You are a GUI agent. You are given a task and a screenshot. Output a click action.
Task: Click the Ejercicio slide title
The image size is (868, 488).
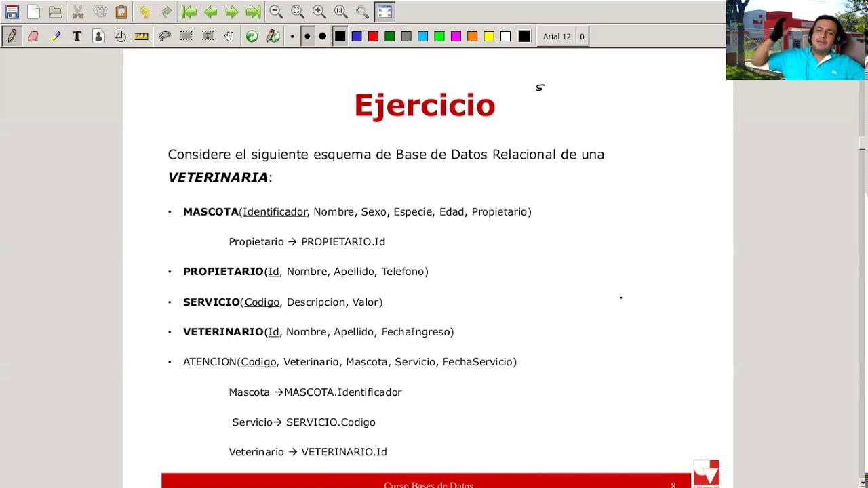[x=425, y=106]
